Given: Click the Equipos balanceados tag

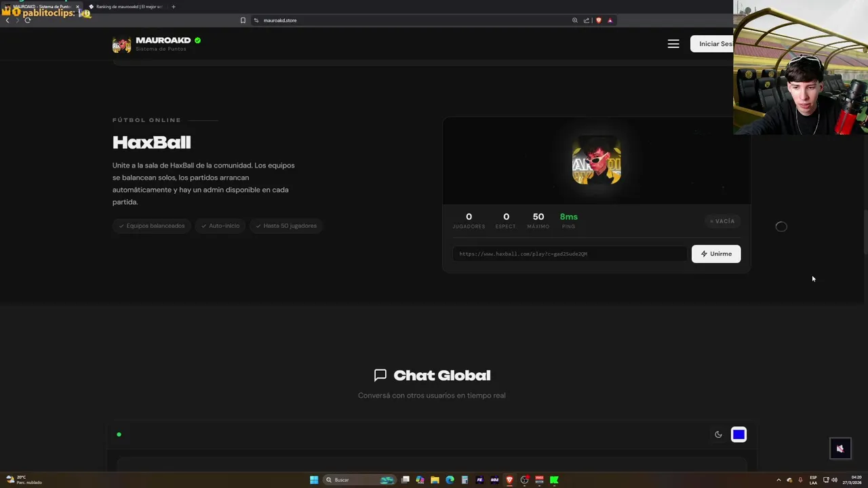Looking at the screenshot, I should (152, 226).
